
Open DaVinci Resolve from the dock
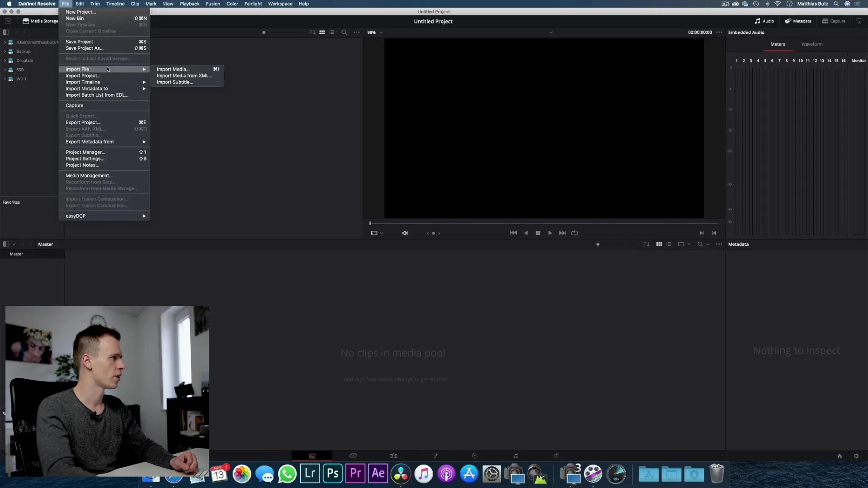pyautogui.click(x=401, y=474)
